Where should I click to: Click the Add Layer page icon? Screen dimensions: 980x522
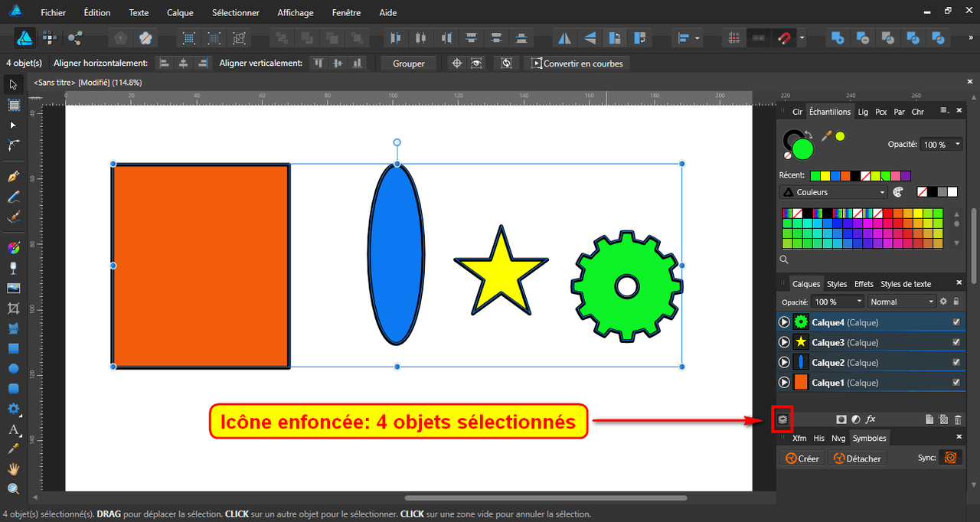[x=929, y=419]
